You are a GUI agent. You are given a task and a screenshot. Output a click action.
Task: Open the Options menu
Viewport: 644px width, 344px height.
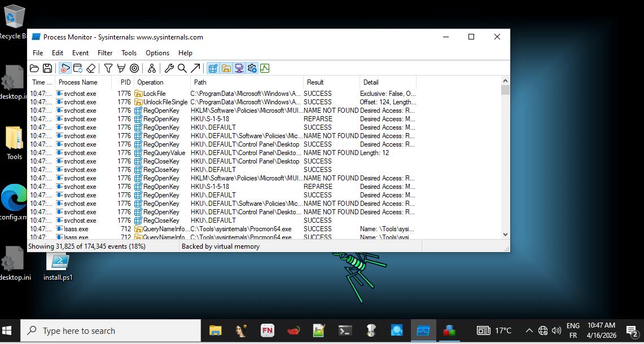157,53
